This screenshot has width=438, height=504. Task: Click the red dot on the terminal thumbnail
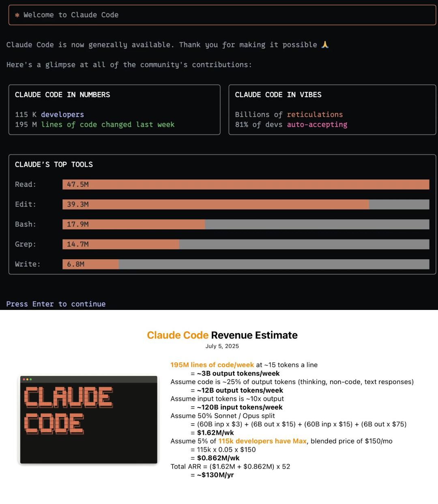tap(24, 379)
